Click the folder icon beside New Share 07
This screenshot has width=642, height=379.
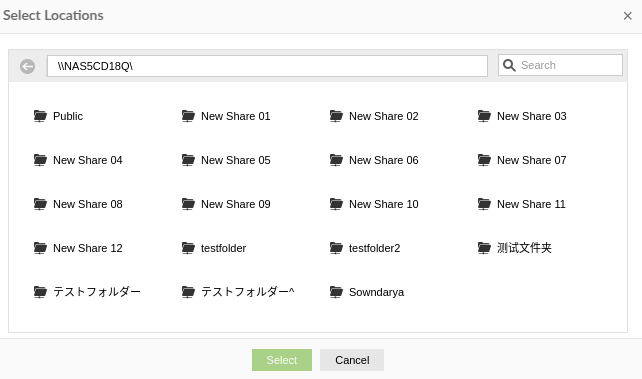coord(484,160)
